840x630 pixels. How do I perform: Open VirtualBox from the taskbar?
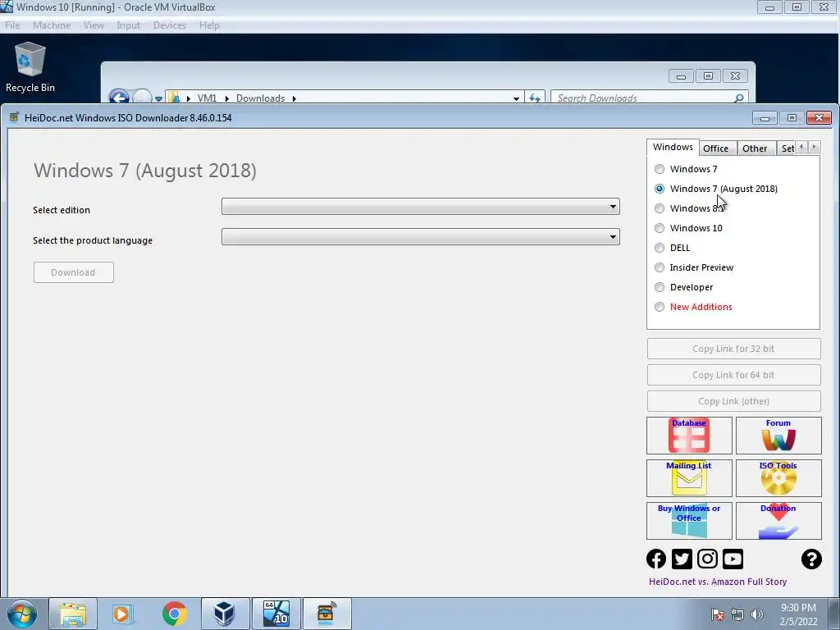(225, 614)
